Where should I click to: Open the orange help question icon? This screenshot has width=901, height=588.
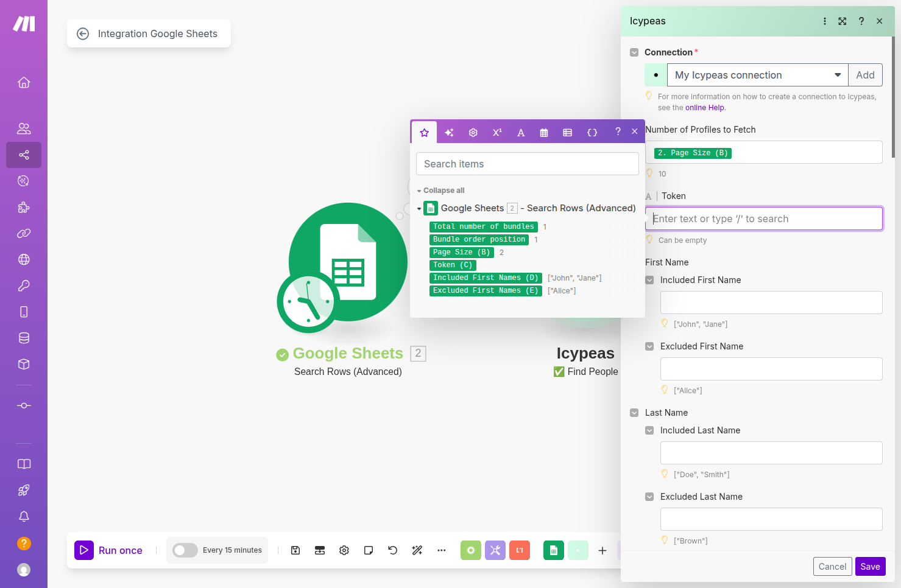pos(24,543)
